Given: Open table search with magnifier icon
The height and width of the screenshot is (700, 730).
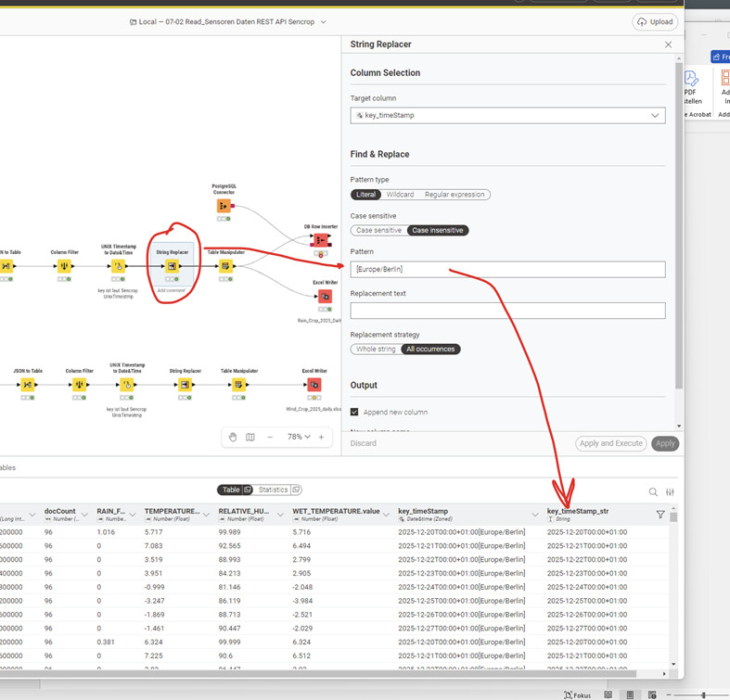Looking at the screenshot, I should 653,492.
